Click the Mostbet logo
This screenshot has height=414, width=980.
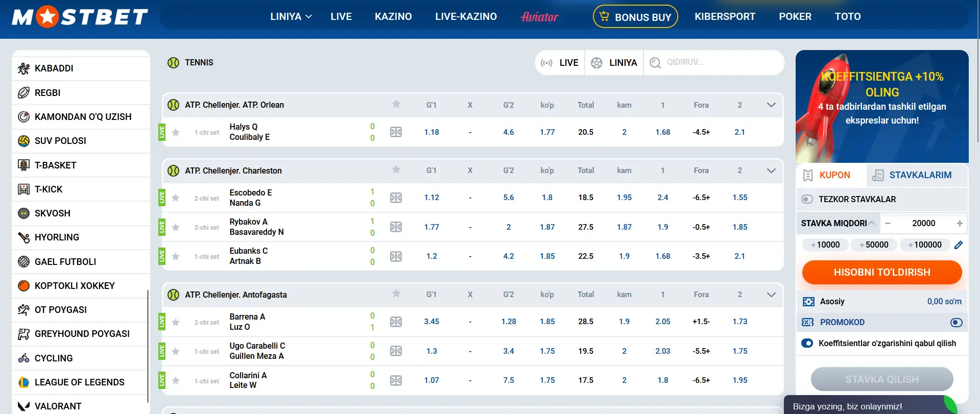[x=80, y=17]
